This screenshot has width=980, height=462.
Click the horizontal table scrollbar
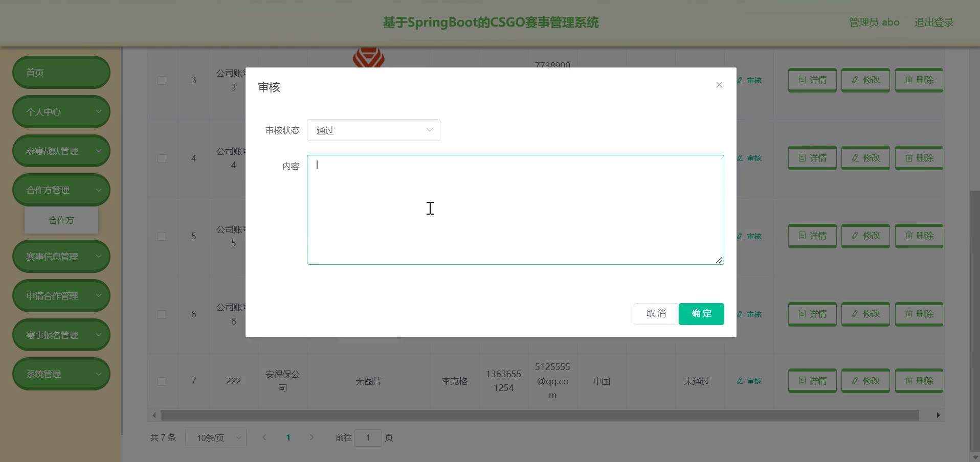540,415
